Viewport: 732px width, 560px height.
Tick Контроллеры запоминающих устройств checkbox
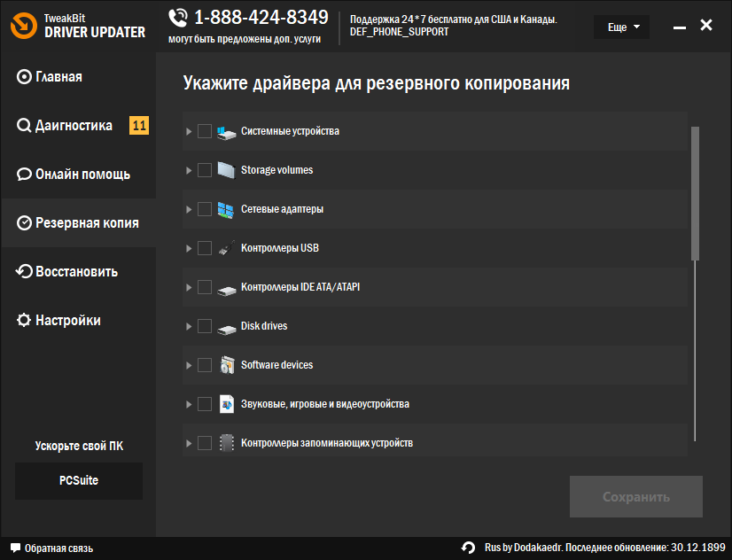tap(205, 443)
